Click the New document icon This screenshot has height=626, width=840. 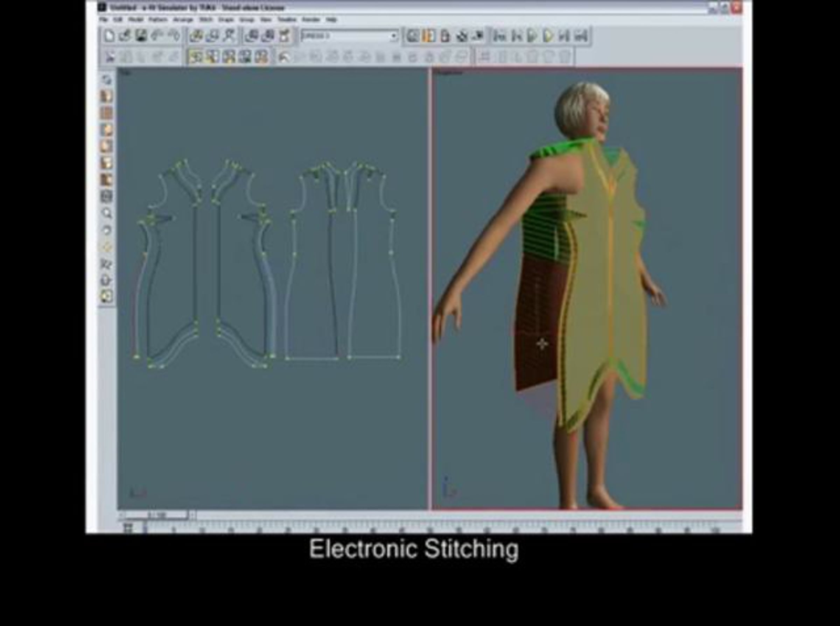click(x=109, y=36)
